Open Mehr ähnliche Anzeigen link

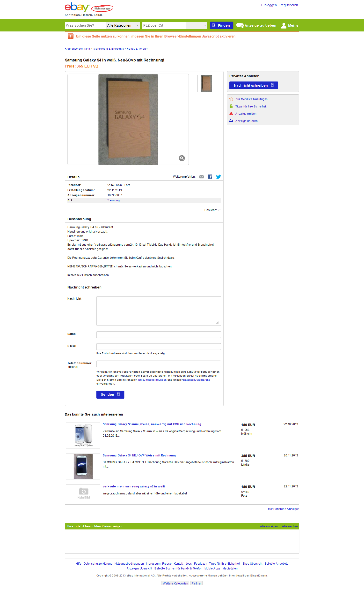point(284,509)
